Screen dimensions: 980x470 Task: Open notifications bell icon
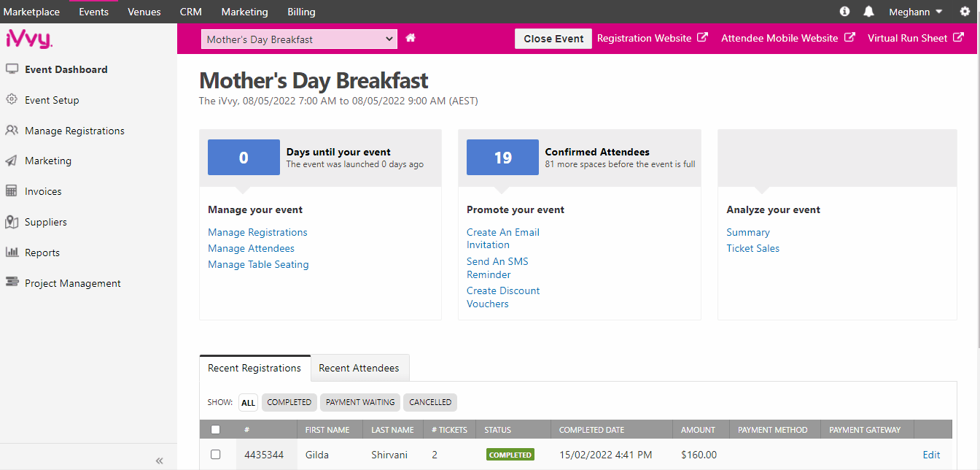(868, 12)
